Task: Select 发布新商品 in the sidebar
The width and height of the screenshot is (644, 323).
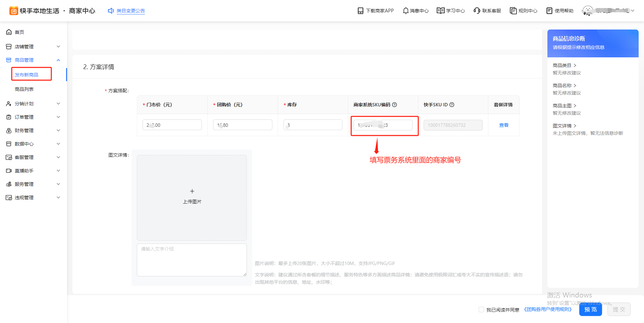Action: click(x=26, y=75)
